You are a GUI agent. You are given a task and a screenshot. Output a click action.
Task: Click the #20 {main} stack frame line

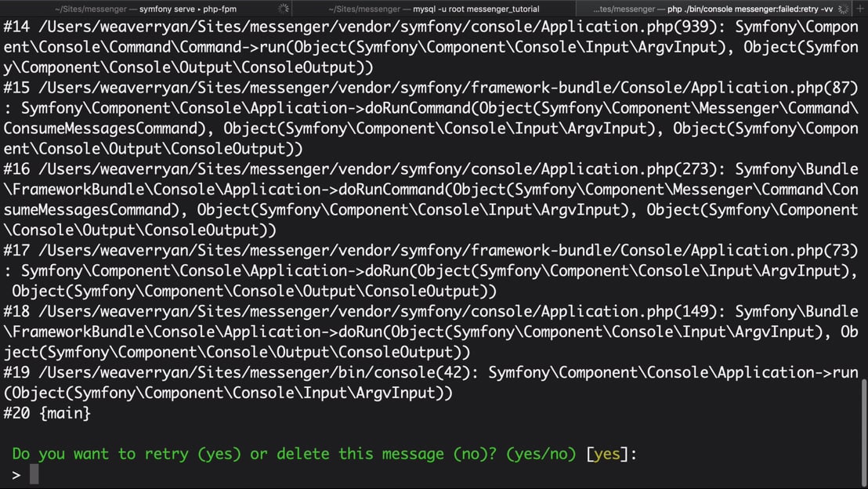click(47, 413)
